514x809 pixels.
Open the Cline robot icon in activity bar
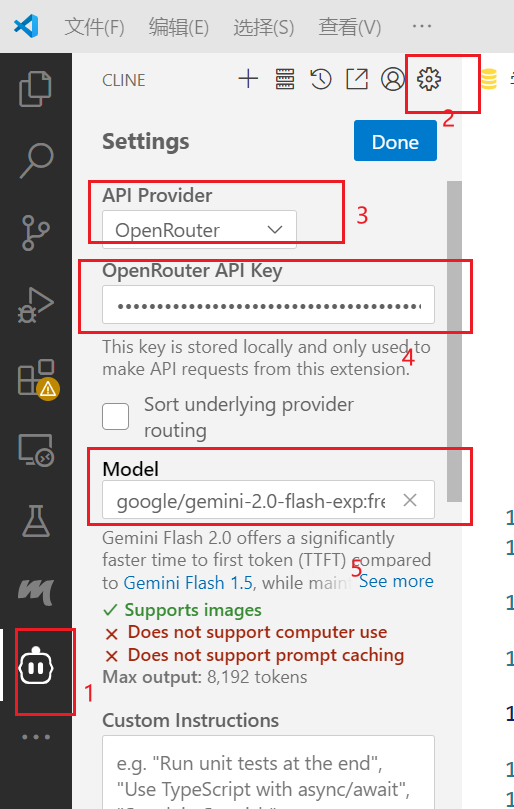point(35,667)
